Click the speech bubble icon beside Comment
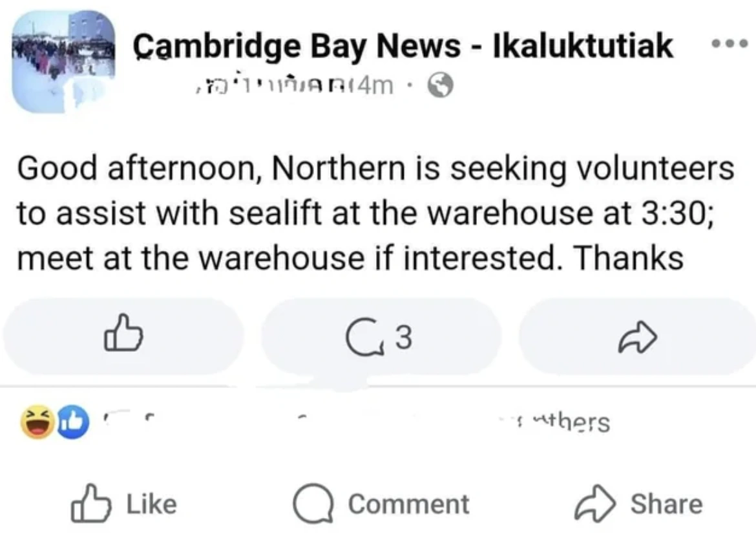 [313, 504]
